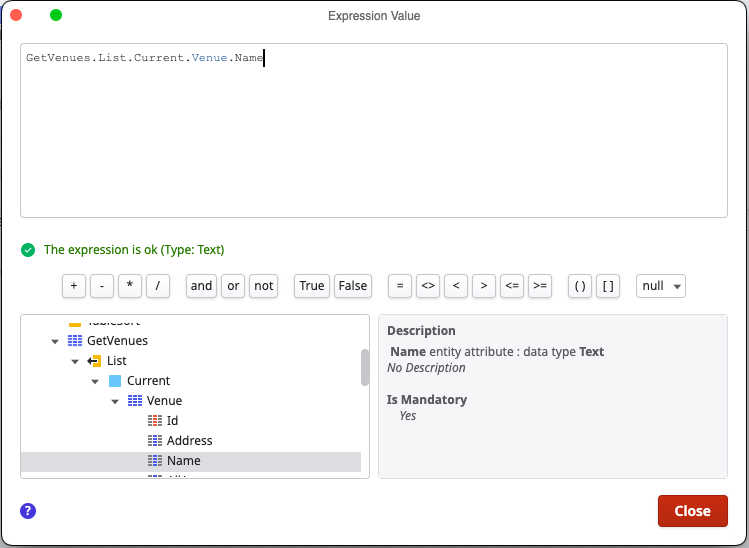The image size is (749, 548).
Task: Select the List tree label
Action: (117, 361)
